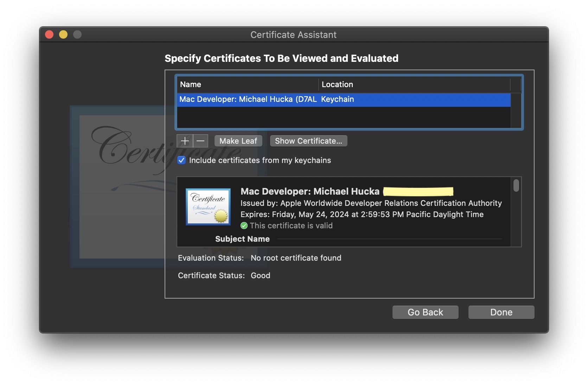Click the Keychain location cell
The height and width of the screenshot is (385, 588).
pos(338,99)
